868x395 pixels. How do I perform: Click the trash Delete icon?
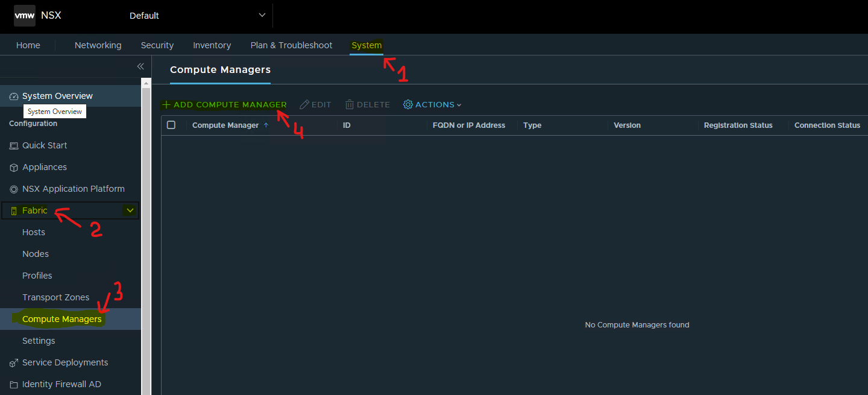(350, 105)
